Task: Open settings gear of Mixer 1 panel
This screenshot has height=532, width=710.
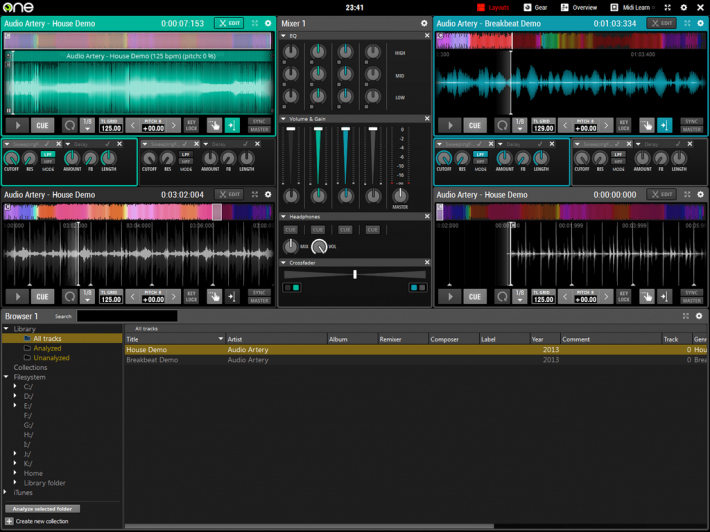Action: [424, 24]
